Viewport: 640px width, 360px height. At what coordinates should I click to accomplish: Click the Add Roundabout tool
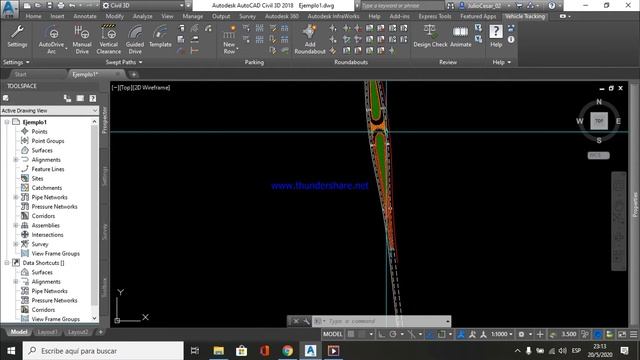coord(310,39)
